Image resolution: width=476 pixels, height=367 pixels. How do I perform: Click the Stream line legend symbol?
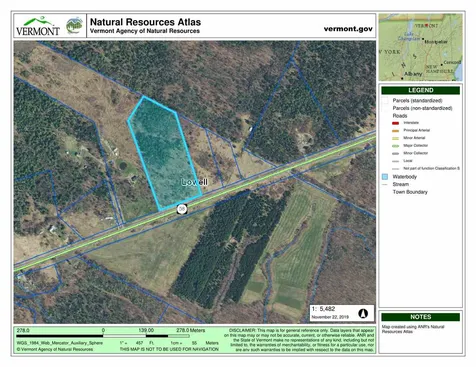(x=385, y=184)
